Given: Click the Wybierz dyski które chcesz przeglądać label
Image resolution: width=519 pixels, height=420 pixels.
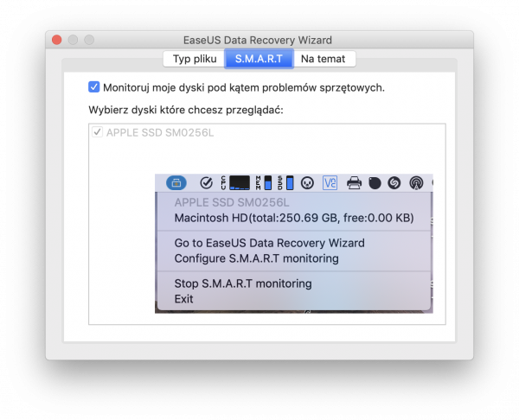Looking at the screenshot, I should [x=186, y=110].
